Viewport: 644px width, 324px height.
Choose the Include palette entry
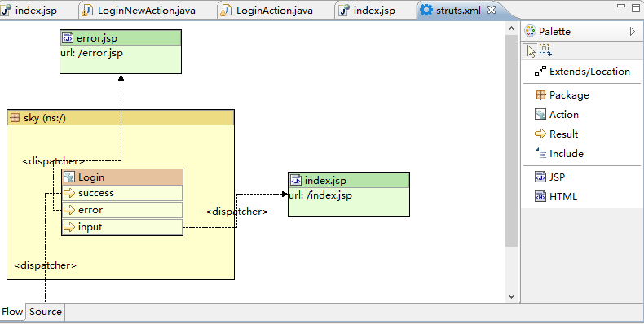[x=582, y=153]
